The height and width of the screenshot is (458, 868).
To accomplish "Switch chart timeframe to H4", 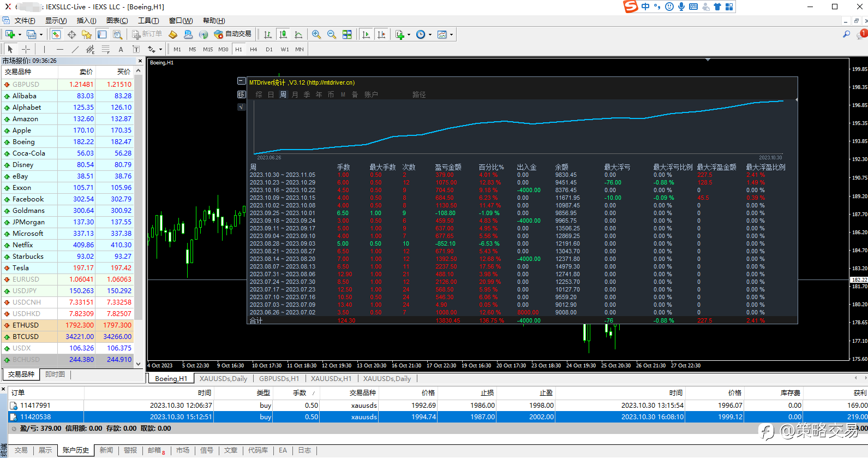I will (254, 49).
